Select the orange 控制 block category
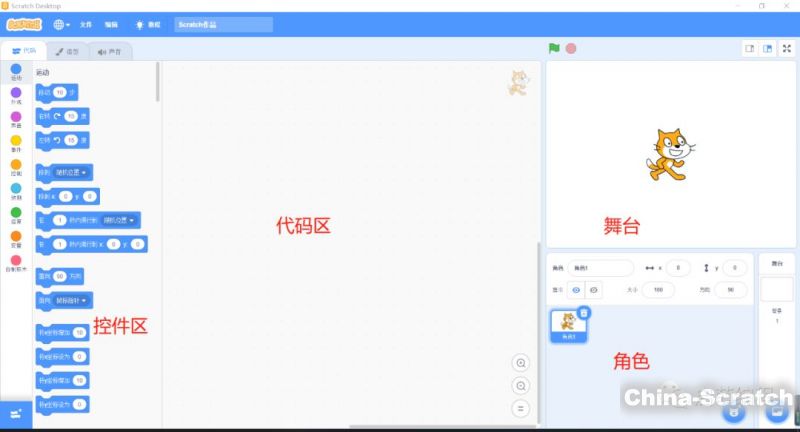The image size is (800, 432). 16,169
